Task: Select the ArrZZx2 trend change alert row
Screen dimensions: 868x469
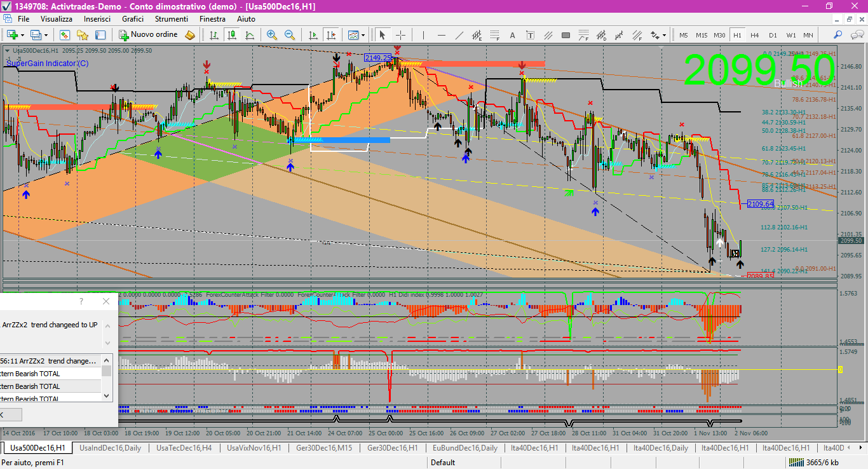Action: tap(50, 361)
